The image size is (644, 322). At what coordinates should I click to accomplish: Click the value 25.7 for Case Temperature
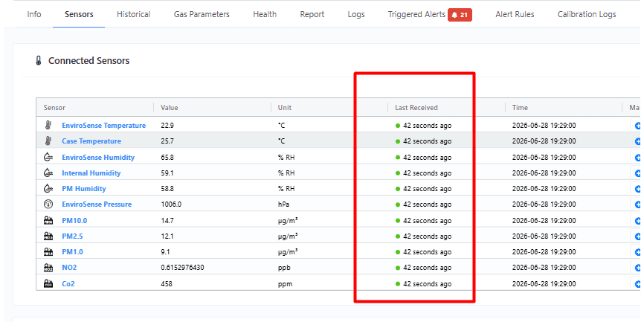pyautogui.click(x=167, y=141)
